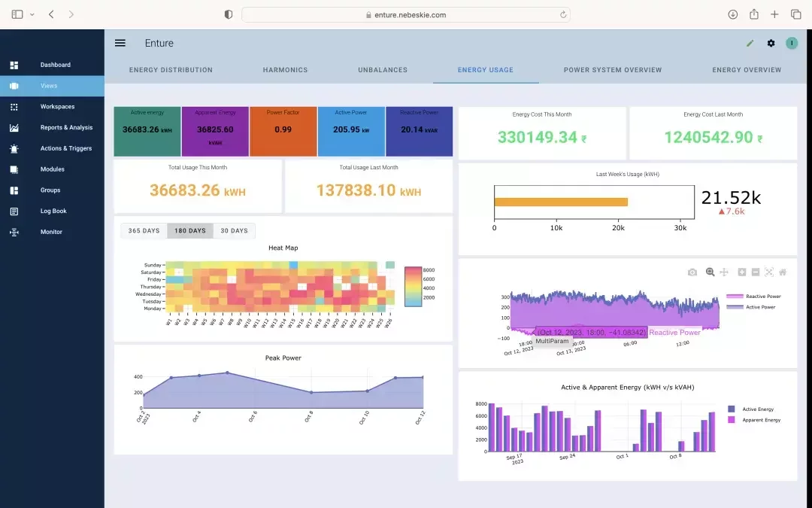The height and width of the screenshot is (508, 812).
Task: Switch heat map to 30 DAYS
Action: pos(234,231)
